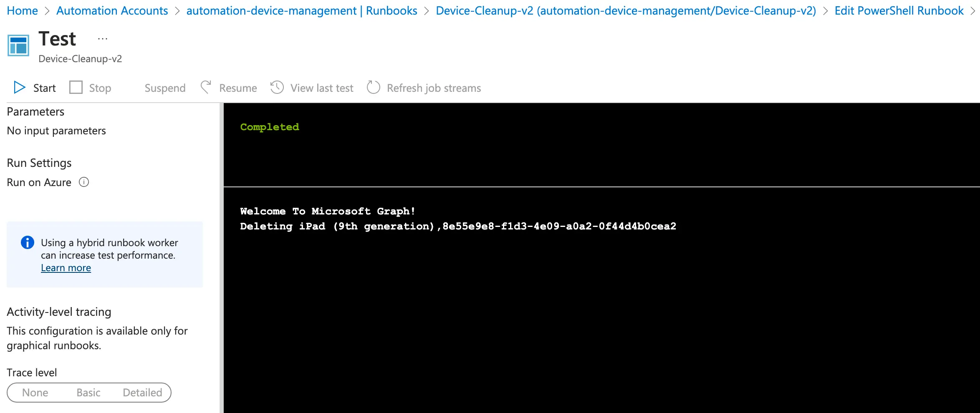Click the View last test clock icon

[x=277, y=88]
